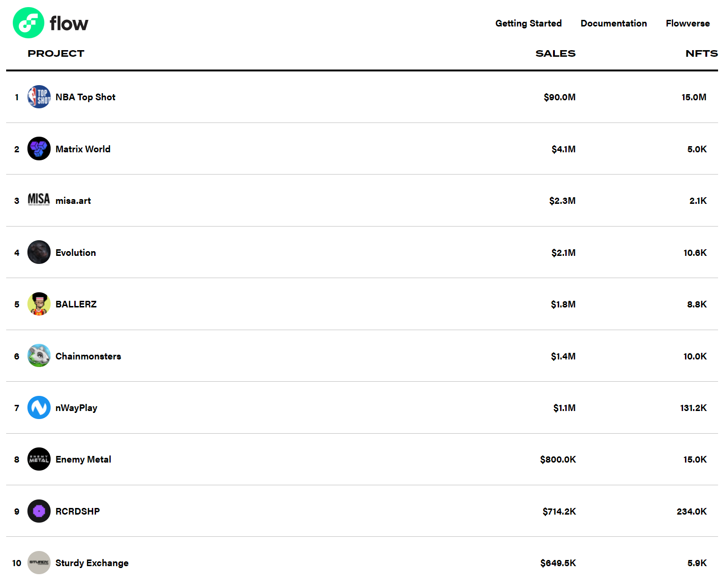Click the Evolution project icon
This screenshot has height=586, width=728.
[x=39, y=252]
